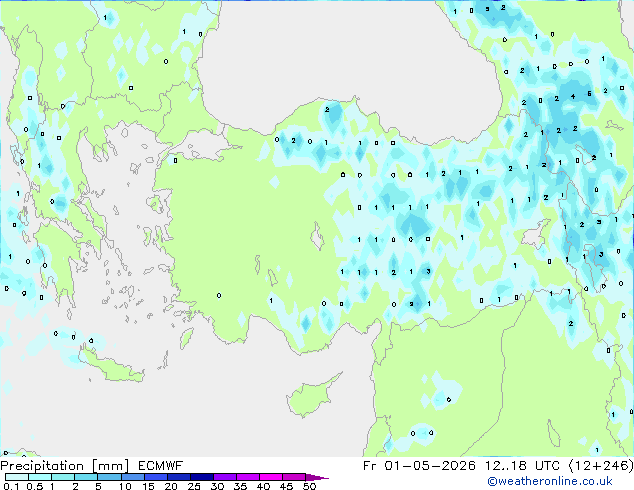
Task: Click the '4' precipitation value in the Caucasus
Action: click(573, 96)
